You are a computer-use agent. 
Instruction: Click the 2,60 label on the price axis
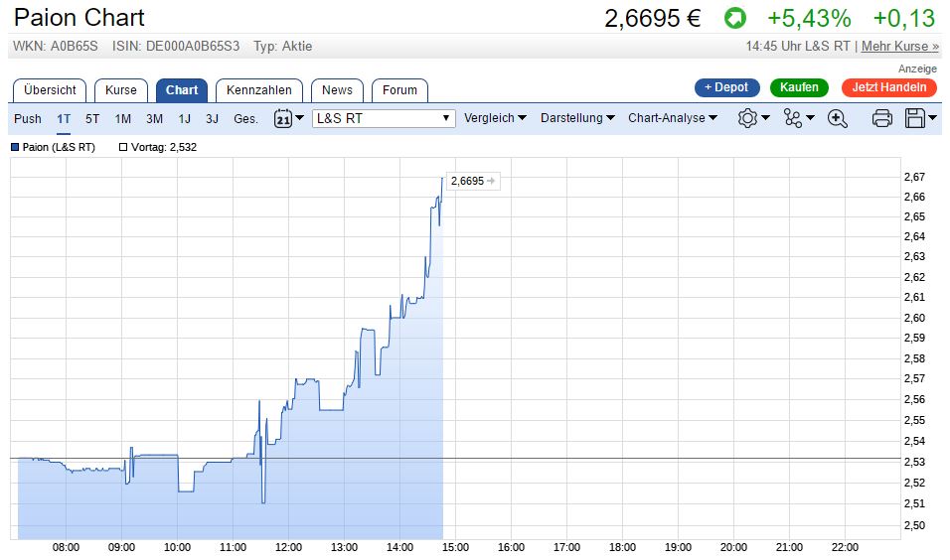[x=914, y=318]
